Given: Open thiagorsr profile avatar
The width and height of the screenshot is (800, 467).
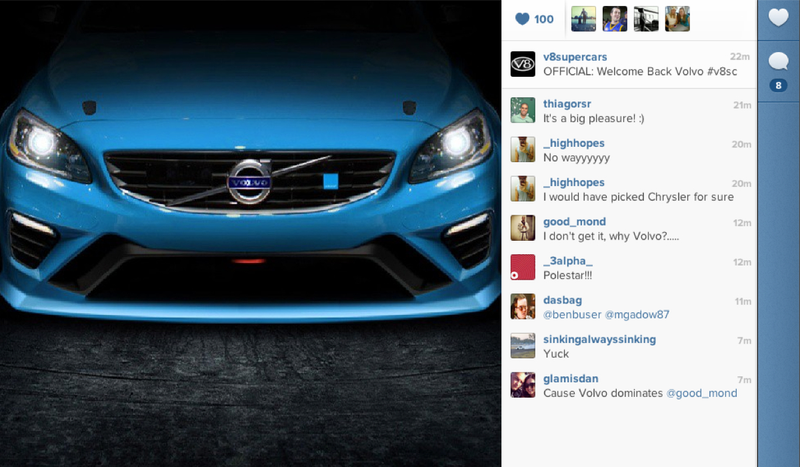Looking at the screenshot, I should point(523,110).
